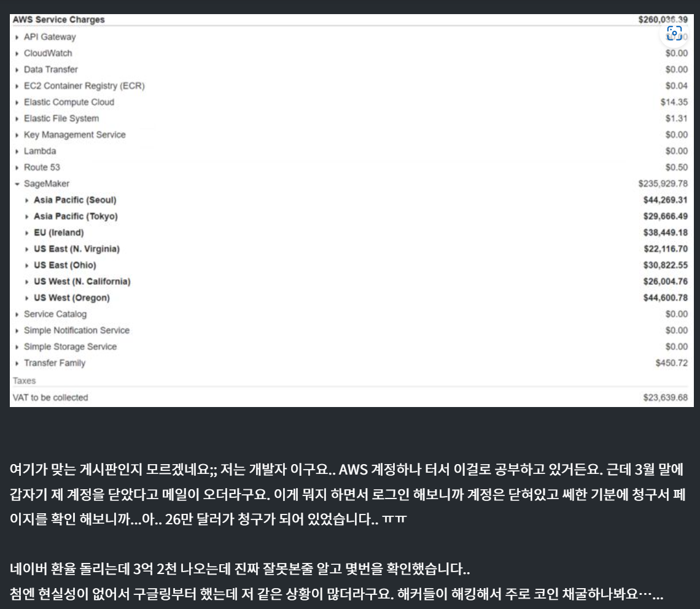Expand the Elastic File System charges

click(x=17, y=118)
